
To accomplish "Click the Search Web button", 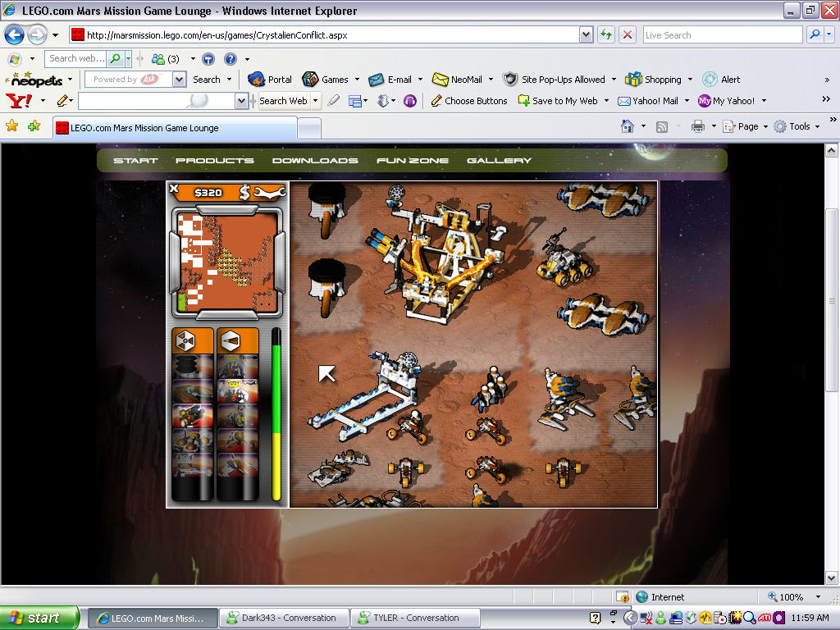I will click(283, 101).
